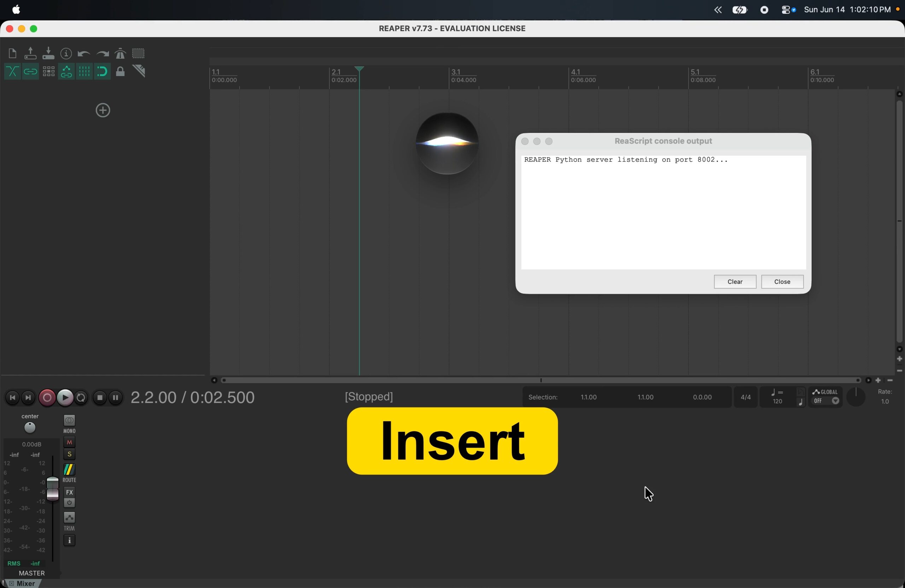Open the dashed-rectangle selection toolbar icon
The width and height of the screenshot is (905, 588).
[139, 53]
